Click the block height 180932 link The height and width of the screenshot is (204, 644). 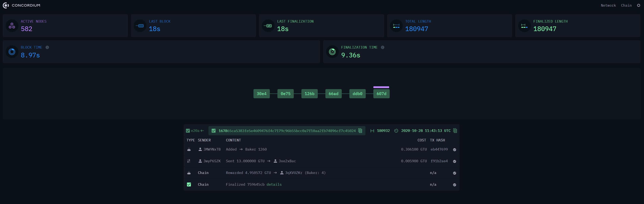[383, 131]
